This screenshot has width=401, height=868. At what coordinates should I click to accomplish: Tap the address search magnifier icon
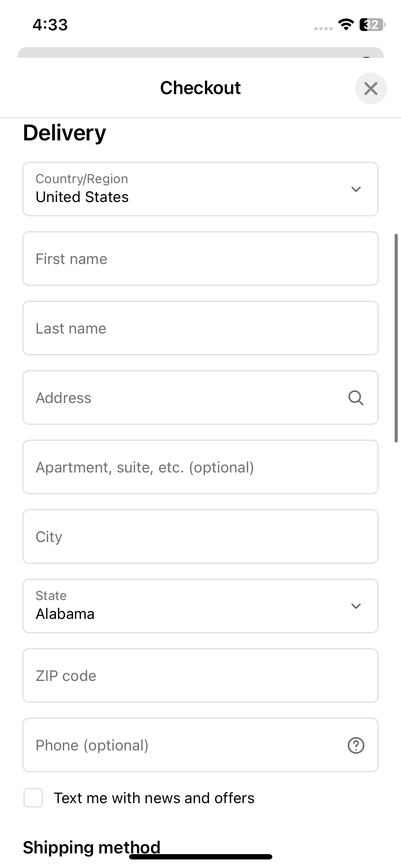356,398
